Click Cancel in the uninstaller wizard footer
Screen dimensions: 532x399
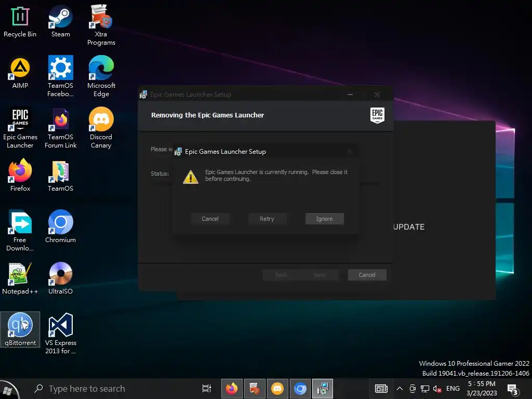click(367, 275)
